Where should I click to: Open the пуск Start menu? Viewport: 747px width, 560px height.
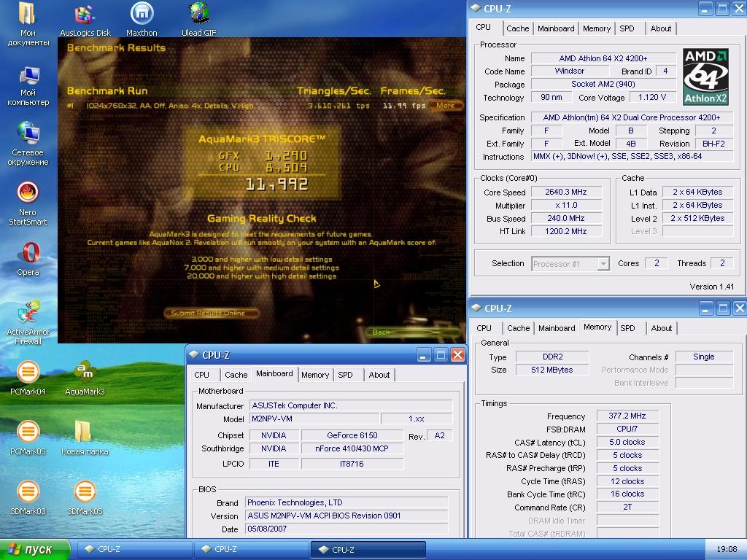35,550
